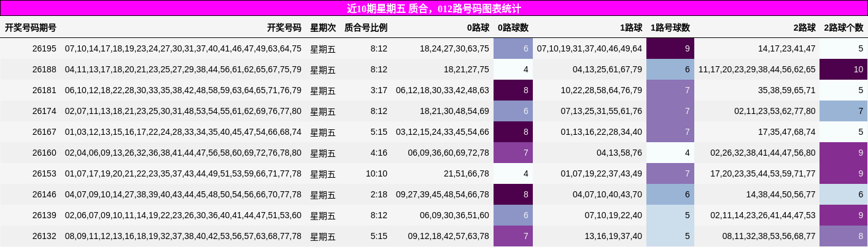This screenshot has width=868, height=247.
Task: Select the 0路球 column header
Action: [478, 28]
